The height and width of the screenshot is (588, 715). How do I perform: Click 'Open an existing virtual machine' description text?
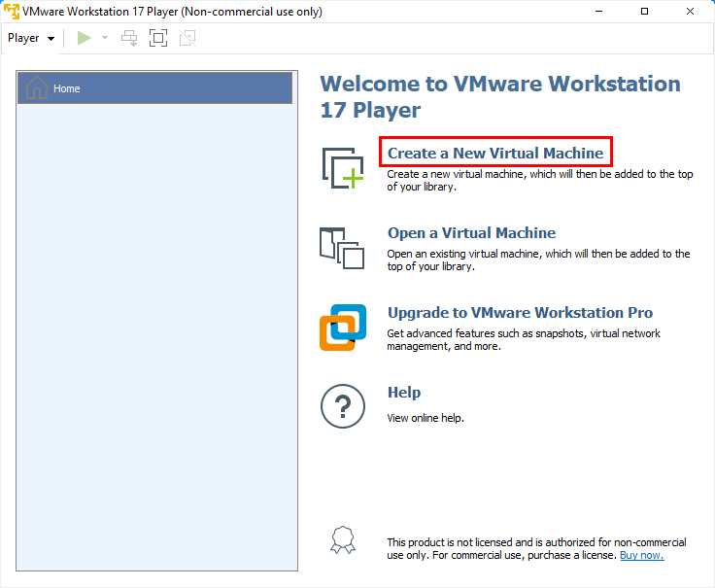pos(538,260)
